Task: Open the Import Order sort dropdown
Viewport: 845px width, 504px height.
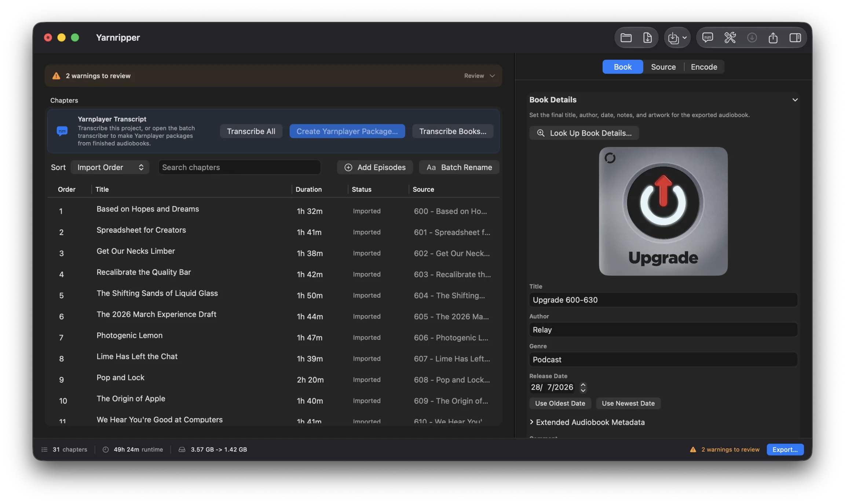Action: point(110,167)
